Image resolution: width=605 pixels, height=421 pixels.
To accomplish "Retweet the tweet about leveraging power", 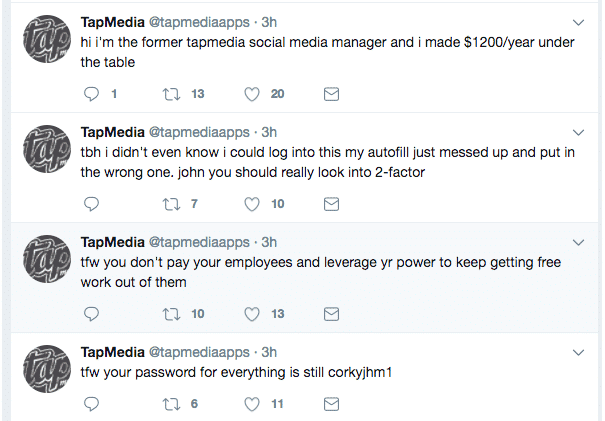I will [171, 314].
